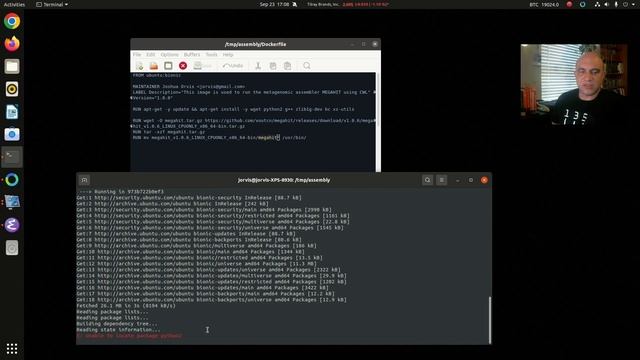Screen dimensions: 640x360
Task: Open the Buffers menu in Emacs
Action: click(192, 55)
